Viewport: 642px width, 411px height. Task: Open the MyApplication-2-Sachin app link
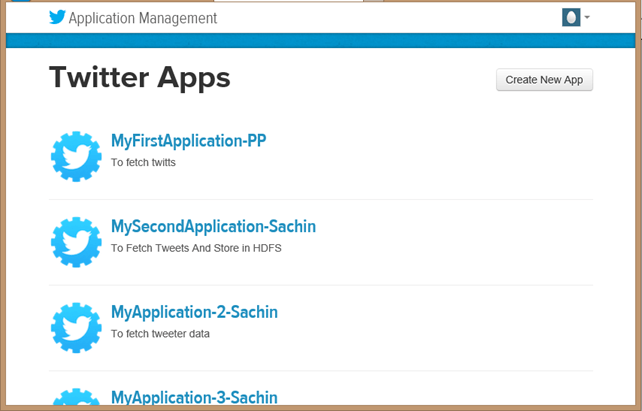(x=194, y=312)
